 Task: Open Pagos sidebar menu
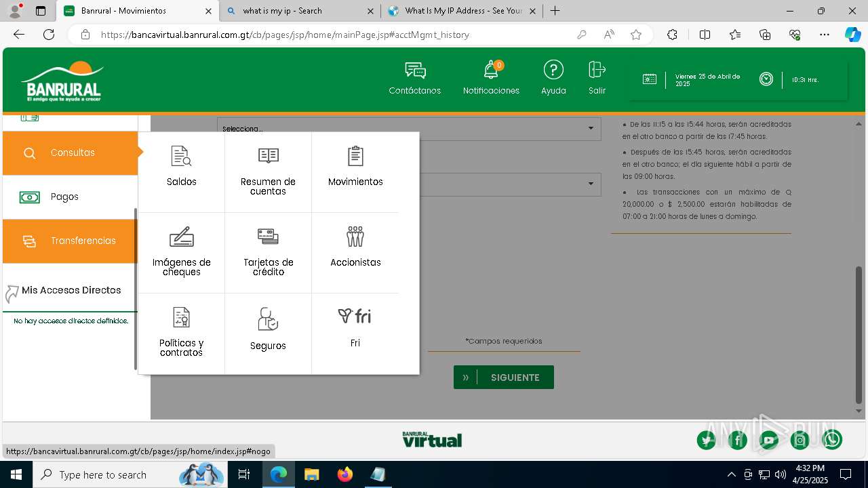70,197
